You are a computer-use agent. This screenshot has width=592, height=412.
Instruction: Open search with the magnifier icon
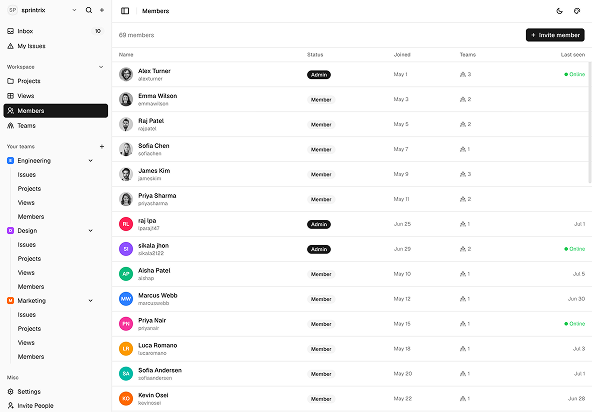(89, 10)
